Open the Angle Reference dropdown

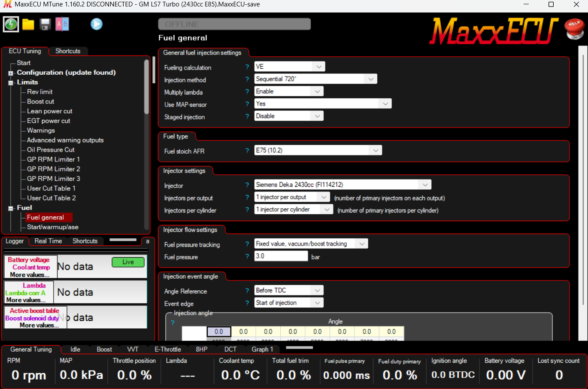pyautogui.click(x=289, y=291)
